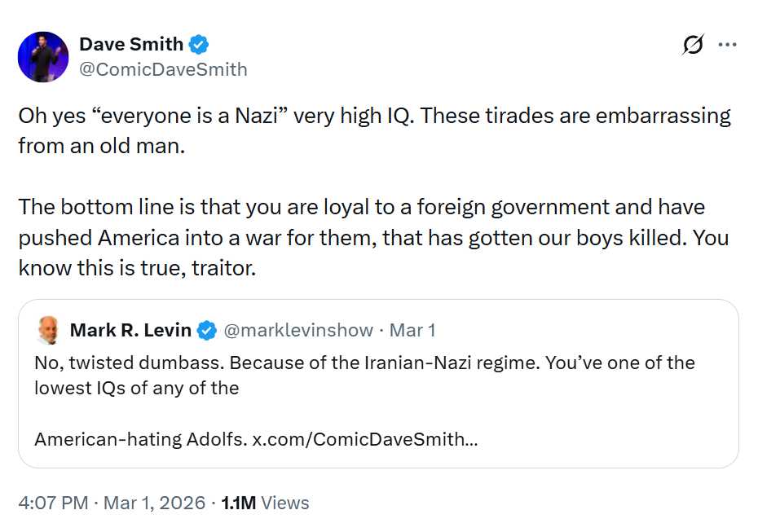758x532 pixels.
Task: Open the three-dot More options menu
Action: tap(727, 46)
